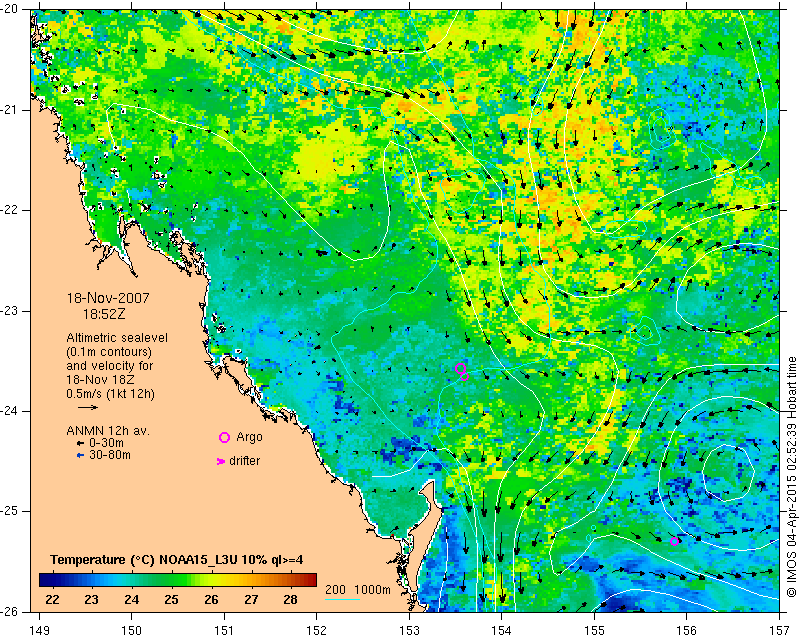Click the text "Altimetric sealevel"
The height and width of the screenshot is (640, 800).
click(117, 338)
